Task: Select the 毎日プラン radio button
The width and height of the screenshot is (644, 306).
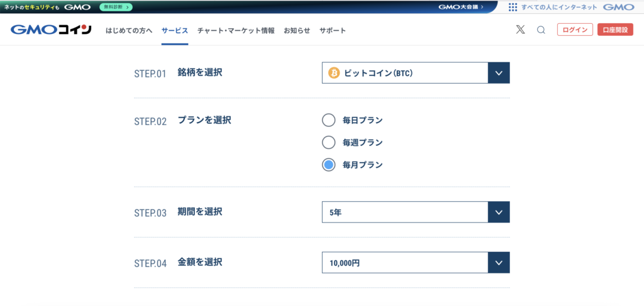Action: tap(328, 120)
